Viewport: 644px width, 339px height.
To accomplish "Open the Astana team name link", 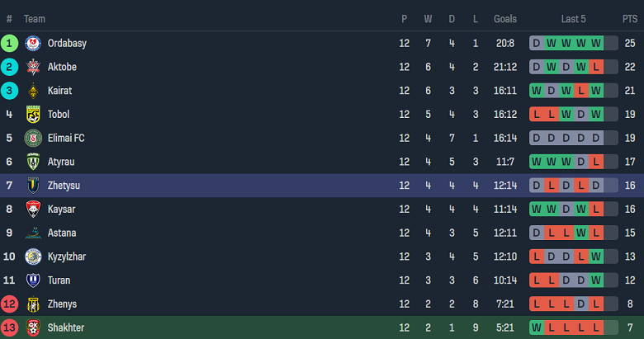I will [x=61, y=233].
